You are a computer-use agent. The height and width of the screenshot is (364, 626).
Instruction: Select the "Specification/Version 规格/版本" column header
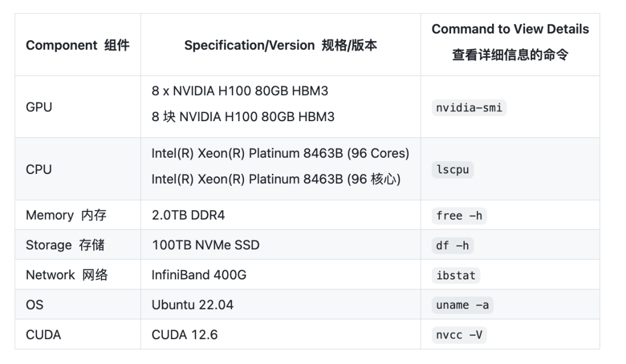[281, 45]
